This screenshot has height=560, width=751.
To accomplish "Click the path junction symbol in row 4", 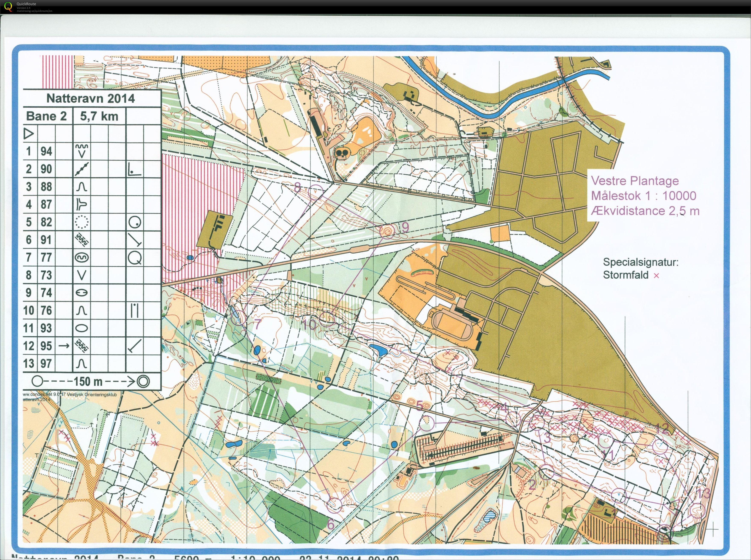I will (82, 204).
